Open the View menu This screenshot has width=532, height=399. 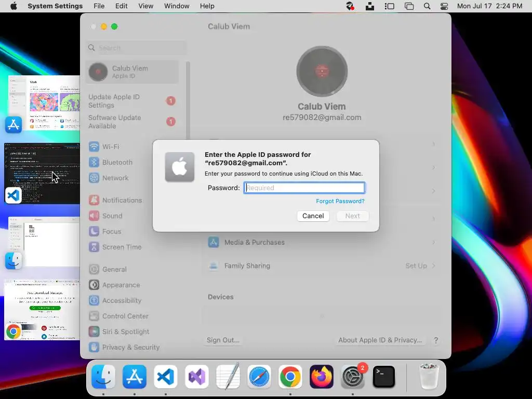(146, 6)
